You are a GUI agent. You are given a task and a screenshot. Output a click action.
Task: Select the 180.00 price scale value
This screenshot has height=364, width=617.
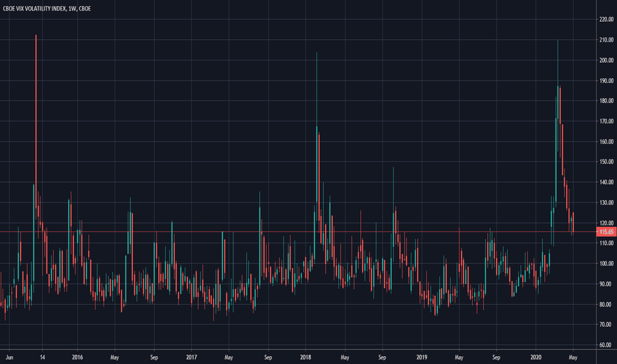606,101
